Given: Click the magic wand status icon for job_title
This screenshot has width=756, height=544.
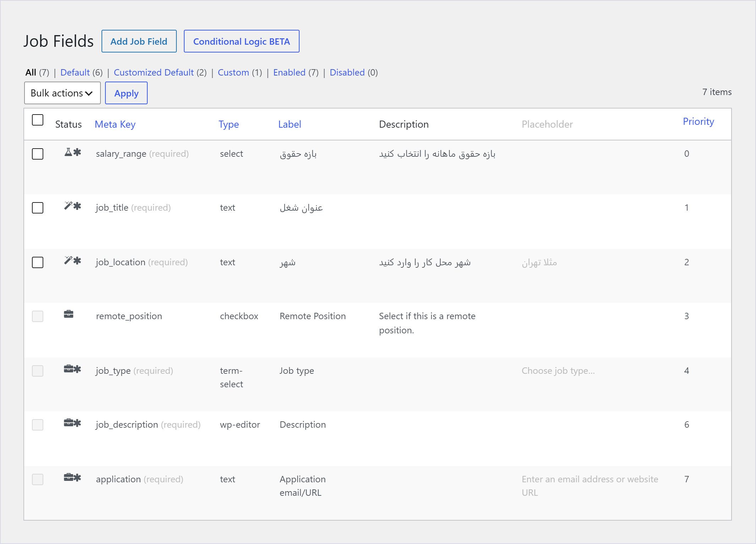Looking at the screenshot, I should [68, 206].
